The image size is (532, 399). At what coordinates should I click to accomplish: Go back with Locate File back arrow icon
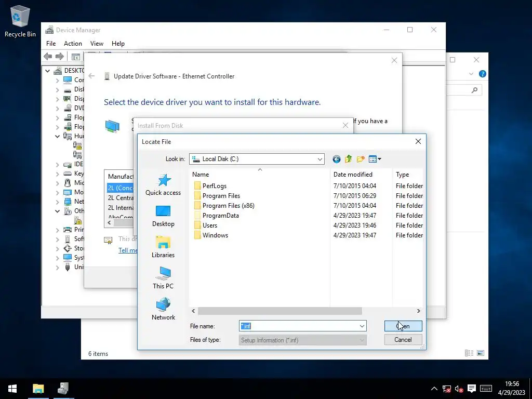click(x=336, y=159)
